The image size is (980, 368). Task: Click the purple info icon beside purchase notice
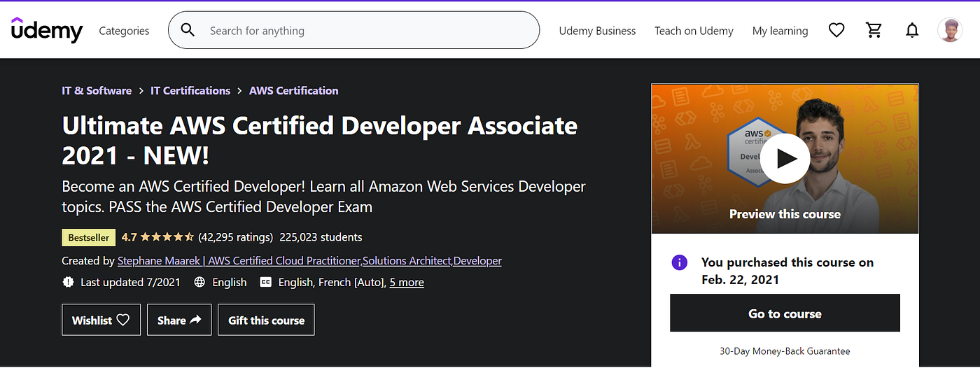tap(679, 262)
